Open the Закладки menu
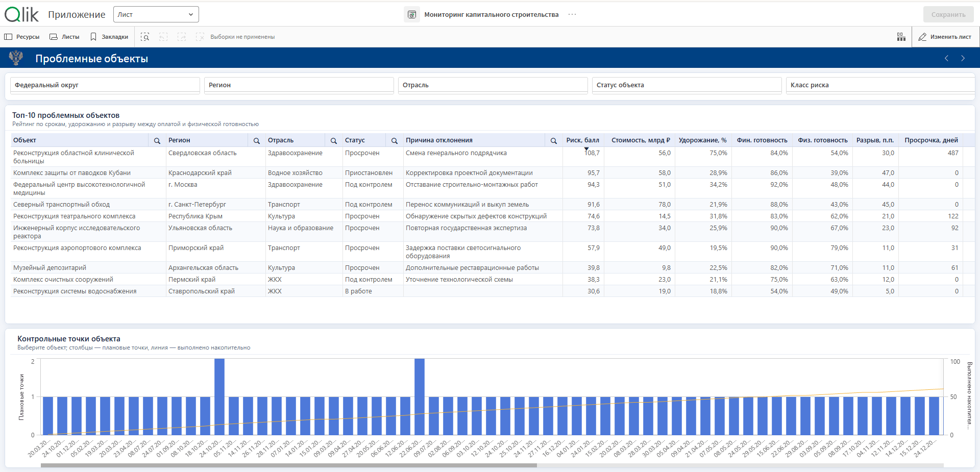 click(x=109, y=37)
